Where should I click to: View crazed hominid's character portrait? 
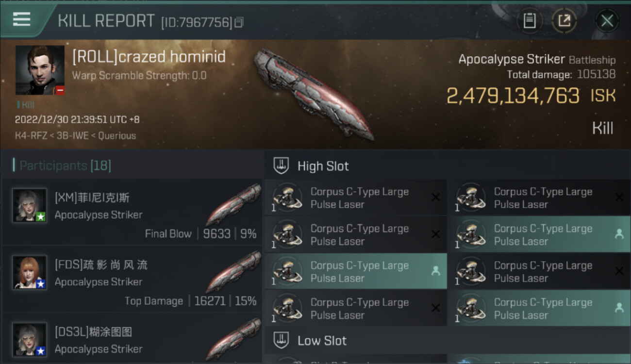tap(40, 70)
